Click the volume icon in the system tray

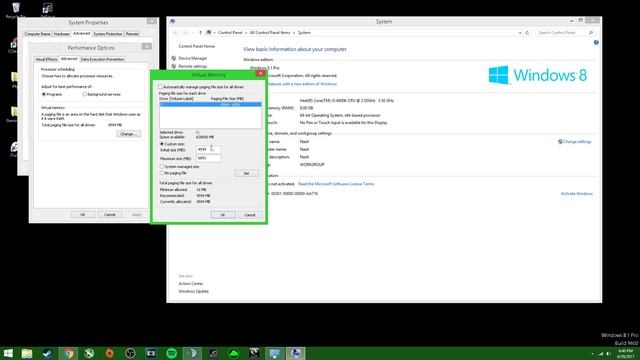coord(608,354)
